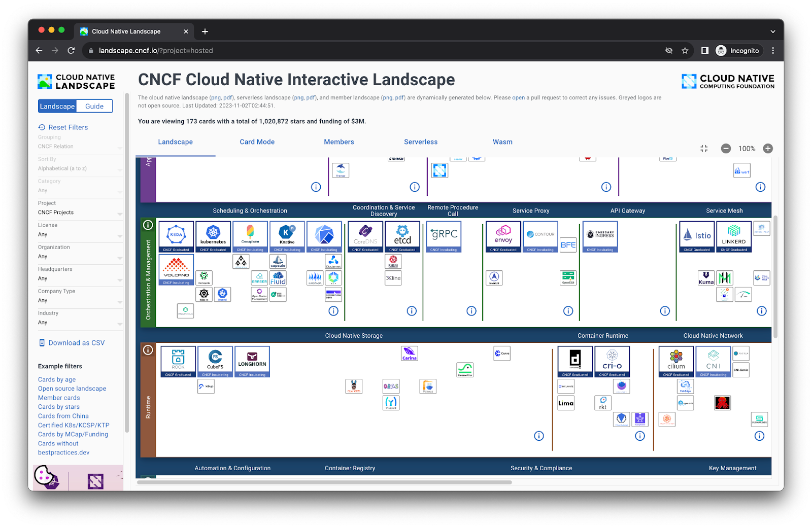Select the Landscape tab
Image resolution: width=812 pixels, height=528 pixels.
click(x=175, y=142)
